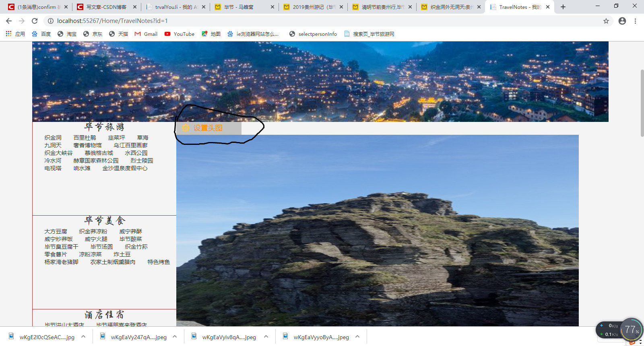The height and width of the screenshot is (346, 644).
Task: Click the 毕节旅游 section heading
Action: click(x=104, y=127)
